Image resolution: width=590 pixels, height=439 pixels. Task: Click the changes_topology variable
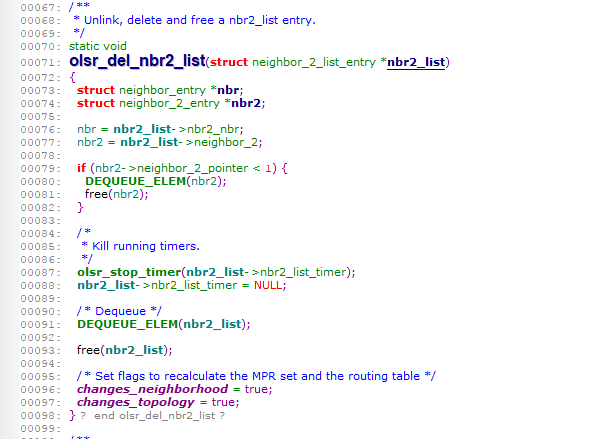click(136, 402)
